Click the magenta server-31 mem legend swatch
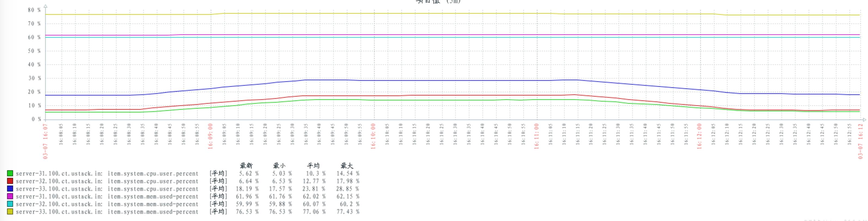868x221 pixels. [10, 196]
